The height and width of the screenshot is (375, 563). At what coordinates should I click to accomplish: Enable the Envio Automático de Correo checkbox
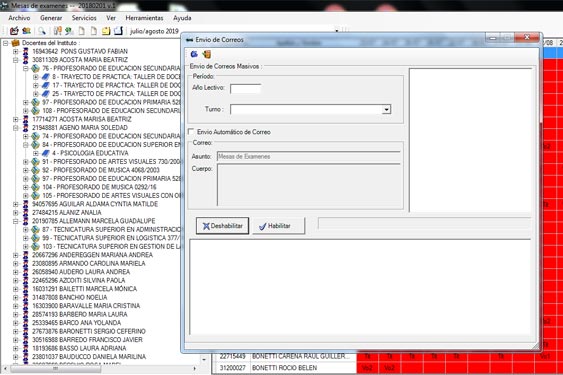click(191, 131)
